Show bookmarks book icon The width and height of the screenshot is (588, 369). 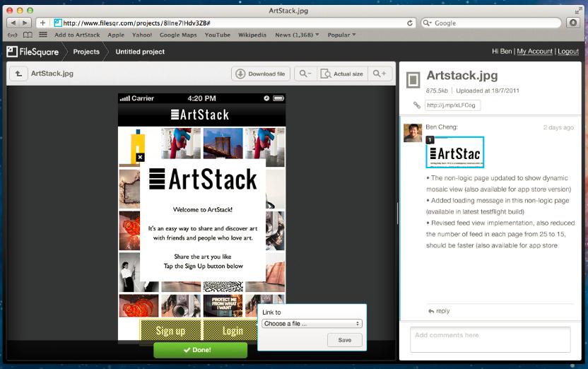pos(28,35)
